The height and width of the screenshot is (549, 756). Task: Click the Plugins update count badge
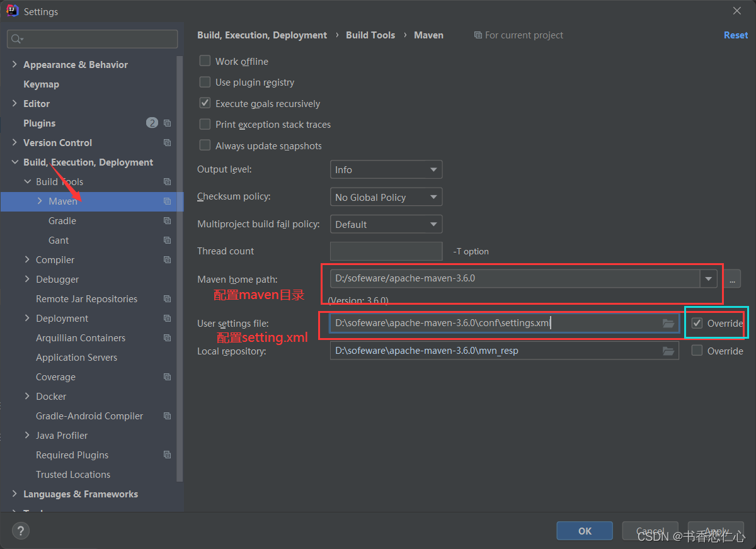pyautogui.click(x=152, y=123)
